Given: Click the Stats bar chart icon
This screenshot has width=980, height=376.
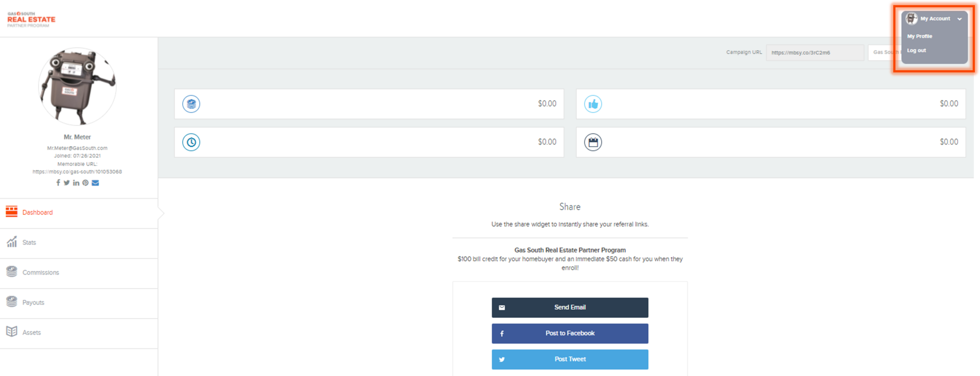Looking at the screenshot, I should coord(12,242).
